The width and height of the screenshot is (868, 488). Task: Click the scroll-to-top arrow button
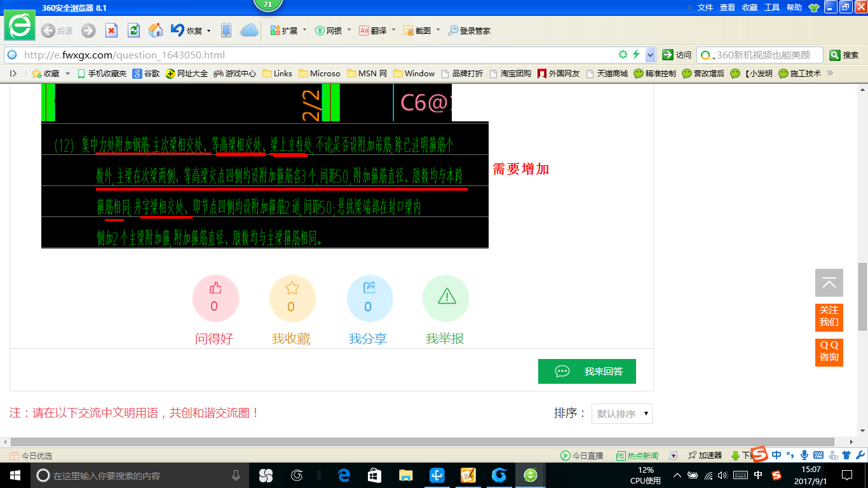tap(829, 283)
